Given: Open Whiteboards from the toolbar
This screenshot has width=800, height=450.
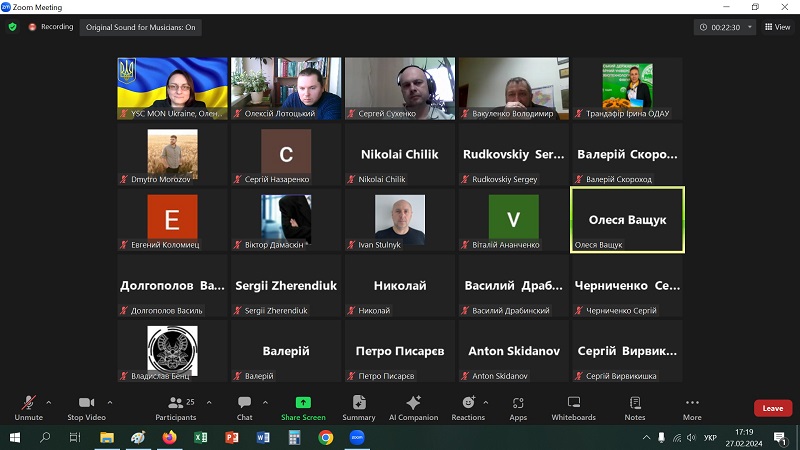Looking at the screenshot, I should [x=573, y=406].
